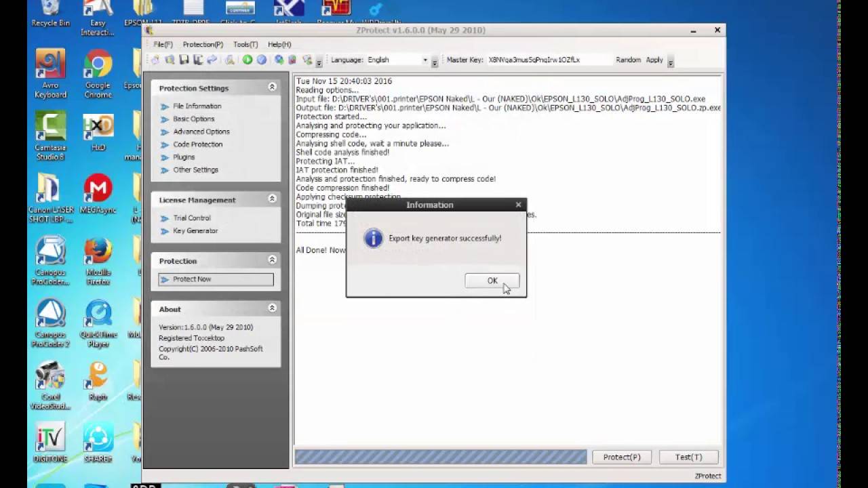Image resolution: width=868 pixels, height=488 pixels.
Task: Click the floppy disk save icon in toolbar
Action: 184,60
